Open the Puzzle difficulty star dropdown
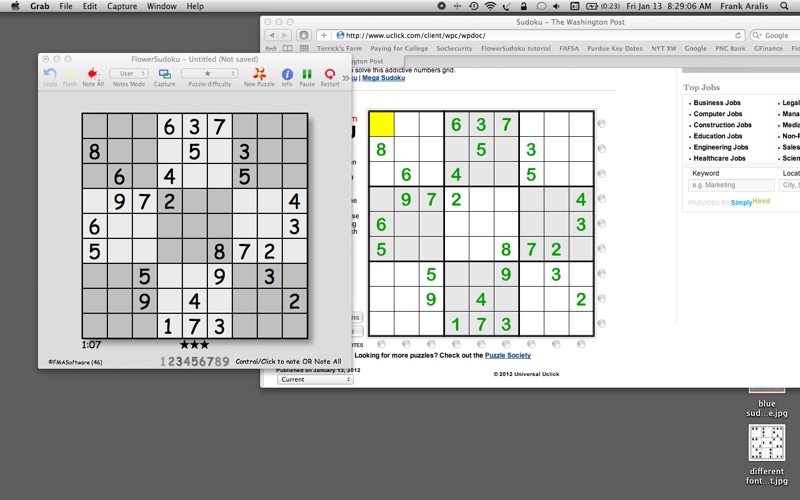 pyautogui.click(x=210, y=73)
